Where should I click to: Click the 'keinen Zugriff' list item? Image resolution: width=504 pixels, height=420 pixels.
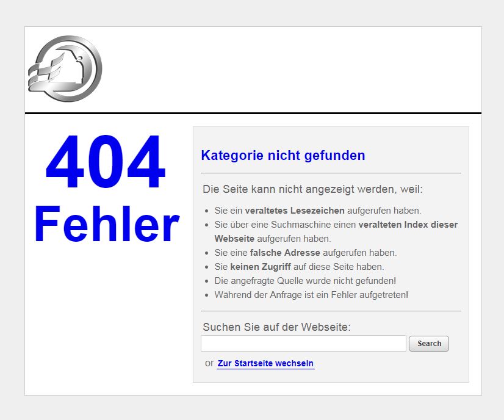click(x=299, y=267)
